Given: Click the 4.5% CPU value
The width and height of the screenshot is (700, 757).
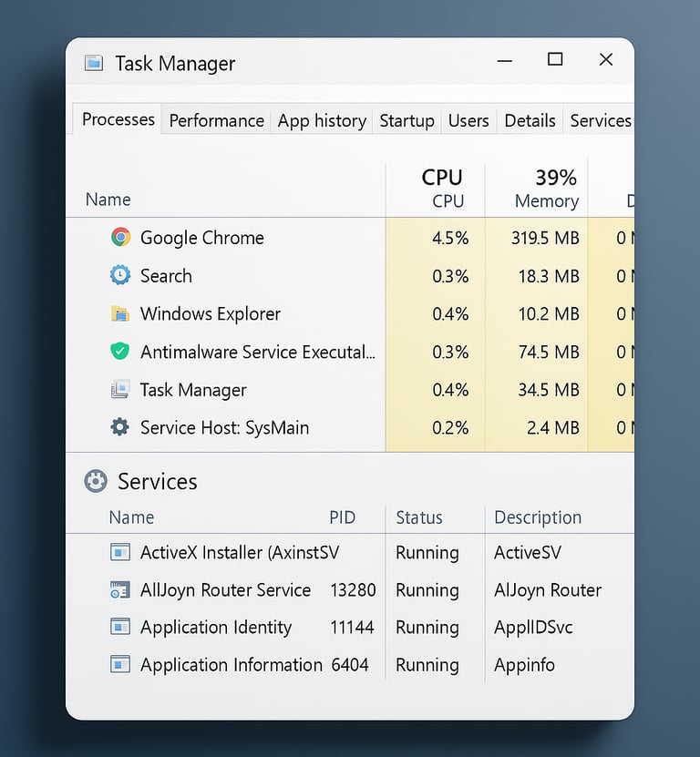Looking at the screenshot, I should [x=450, y=238].
